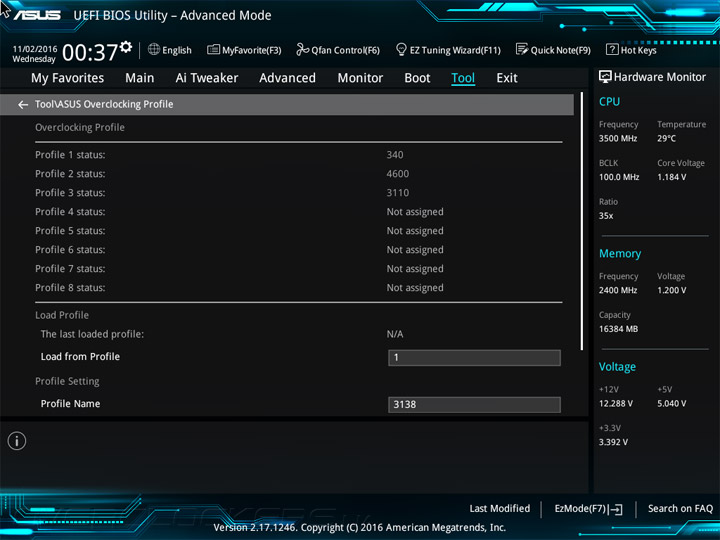Click the Load from Profile input field

474,358
